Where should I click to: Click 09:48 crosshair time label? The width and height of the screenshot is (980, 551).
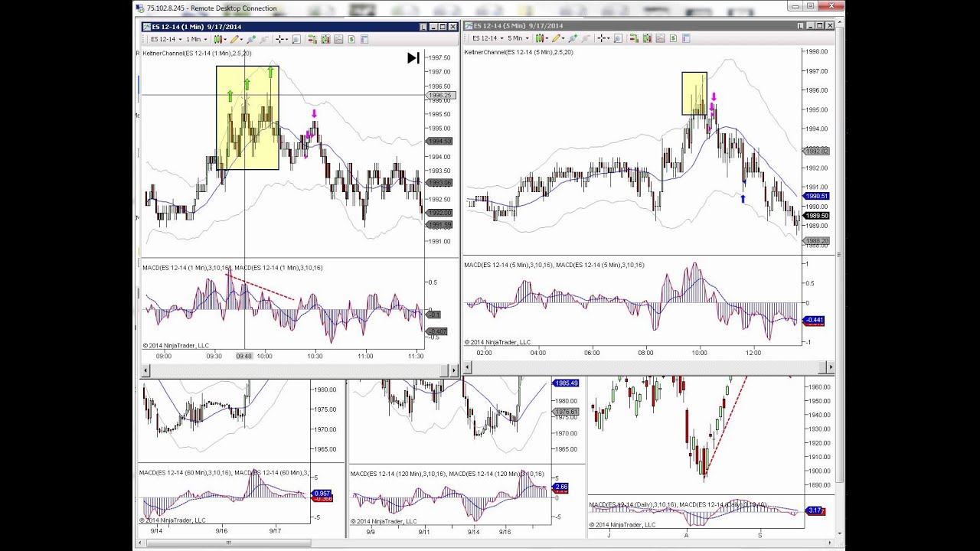click(244, 356)
